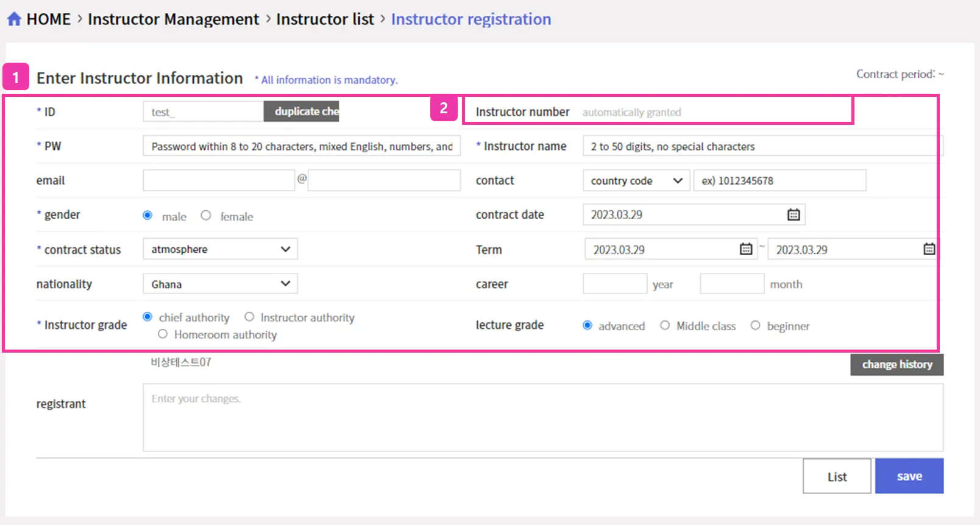This screenshot has height=525, width=980.
Task: Select beginner lecture grade
Action: click(x=755, y=326)
